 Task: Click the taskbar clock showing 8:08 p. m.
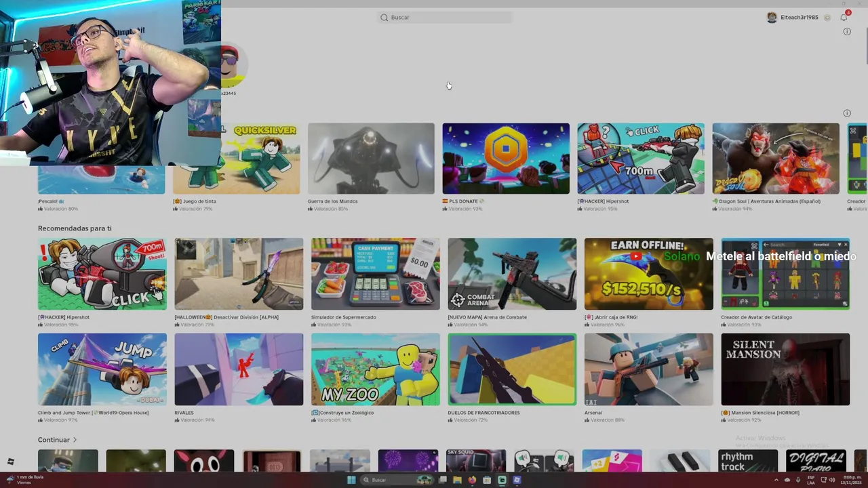(x=851, y=480)
